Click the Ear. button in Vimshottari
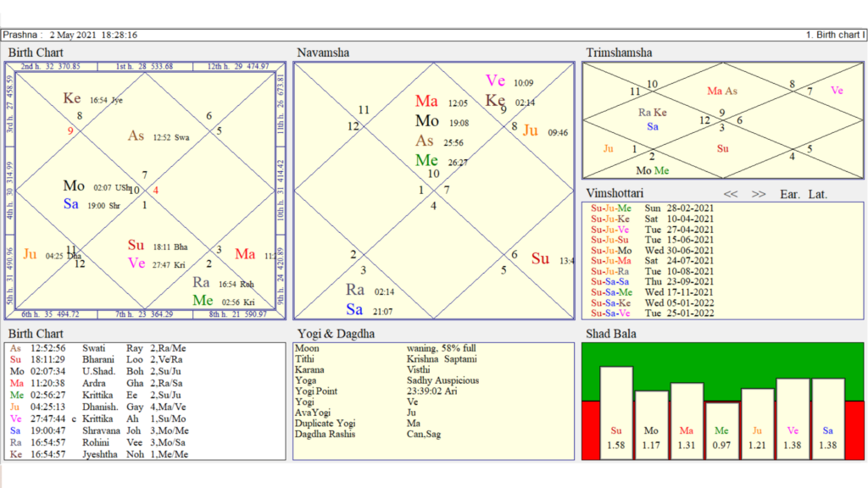The image size is (868, 488). pos(790,194)
